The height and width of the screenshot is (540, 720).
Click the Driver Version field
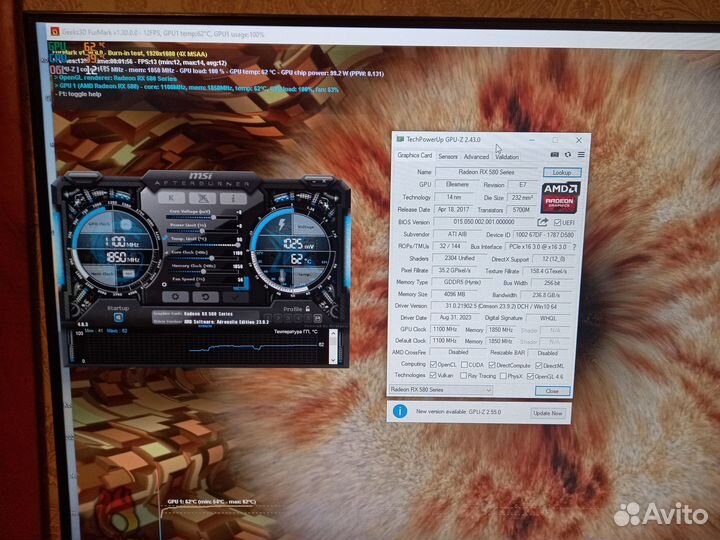click(x=501, y=306)
